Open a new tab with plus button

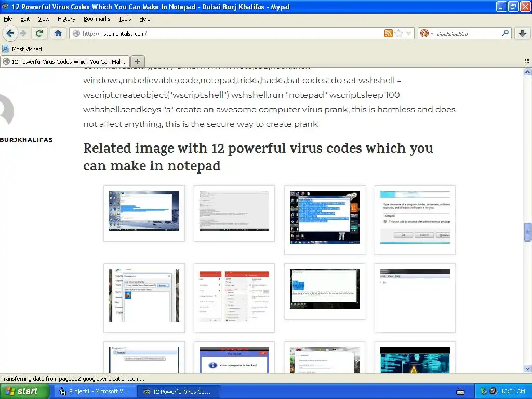pos(137,61)
